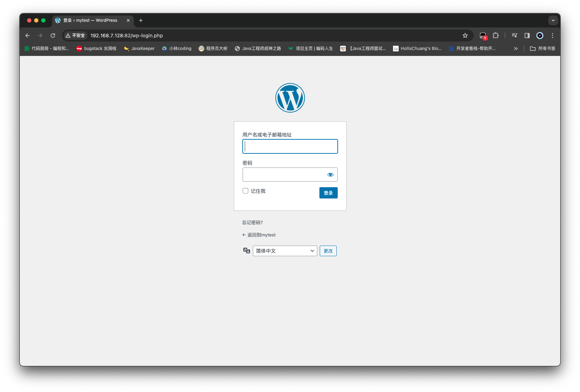Click the red window close button
Screen dimensions: 580x392
click(x=29, y=20)
